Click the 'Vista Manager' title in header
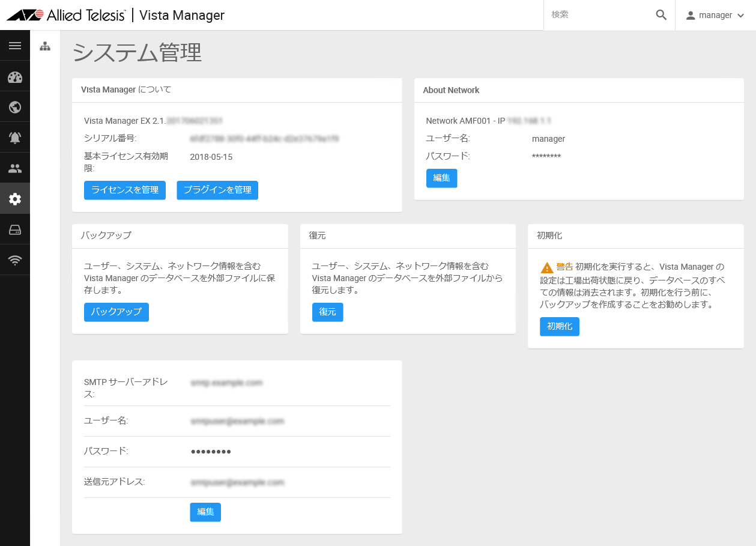 [182, 15]
